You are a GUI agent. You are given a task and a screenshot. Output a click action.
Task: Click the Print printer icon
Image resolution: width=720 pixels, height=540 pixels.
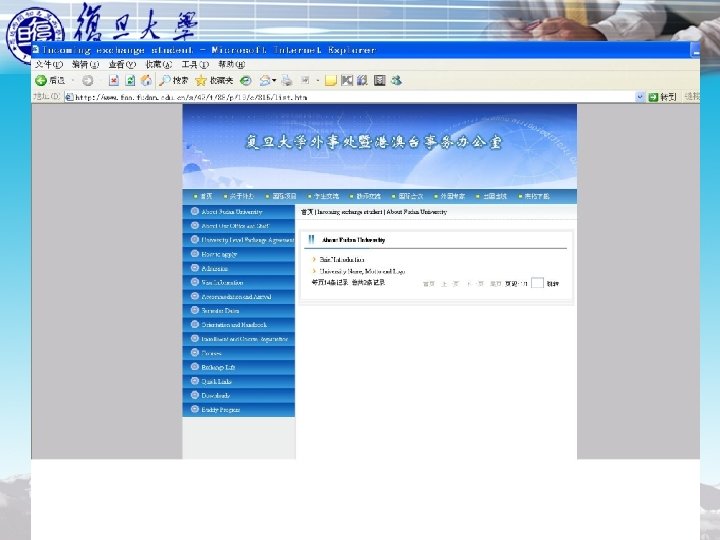pyautogui.click(x=287, y=81)
